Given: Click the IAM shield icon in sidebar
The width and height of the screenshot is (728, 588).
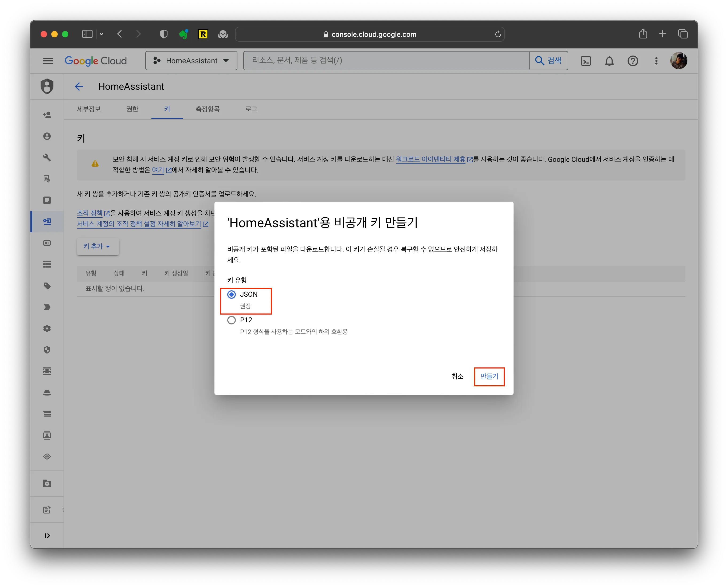Looking at the screenshot, I should click(x=47, y=86).
